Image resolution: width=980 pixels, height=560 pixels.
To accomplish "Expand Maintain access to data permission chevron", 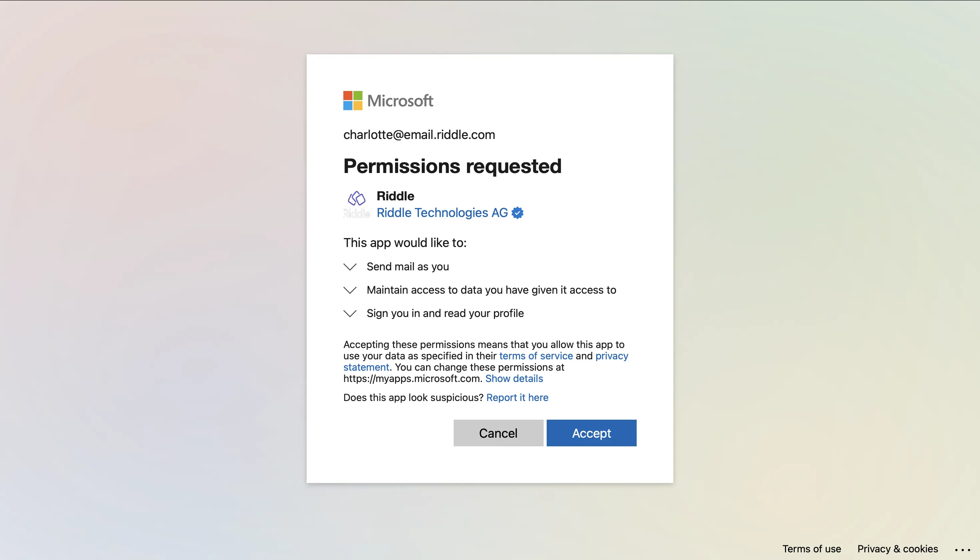I will point(350,290).
